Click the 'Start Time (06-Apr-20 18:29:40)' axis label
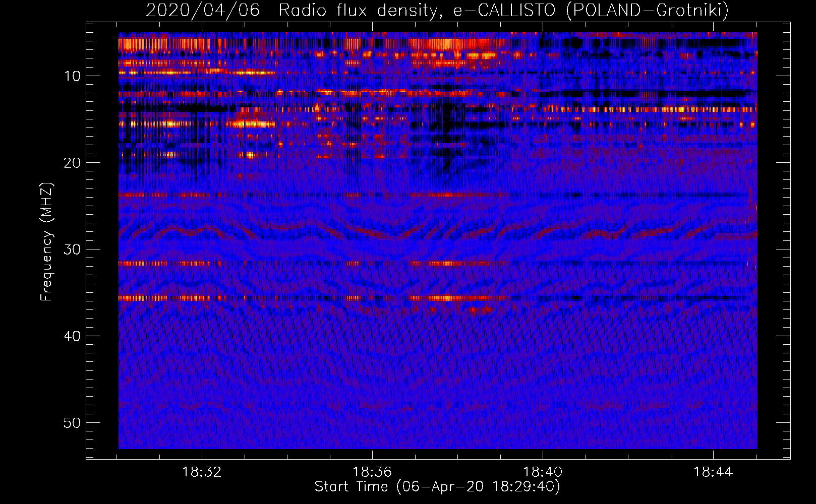 [437, 487]
